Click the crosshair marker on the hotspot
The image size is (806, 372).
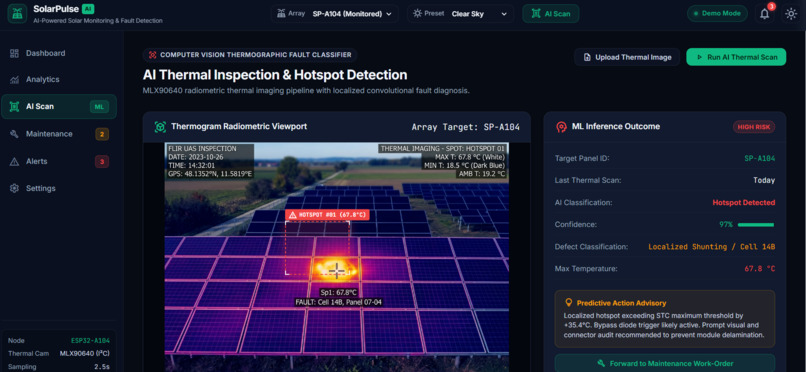[x=337, y=270]
